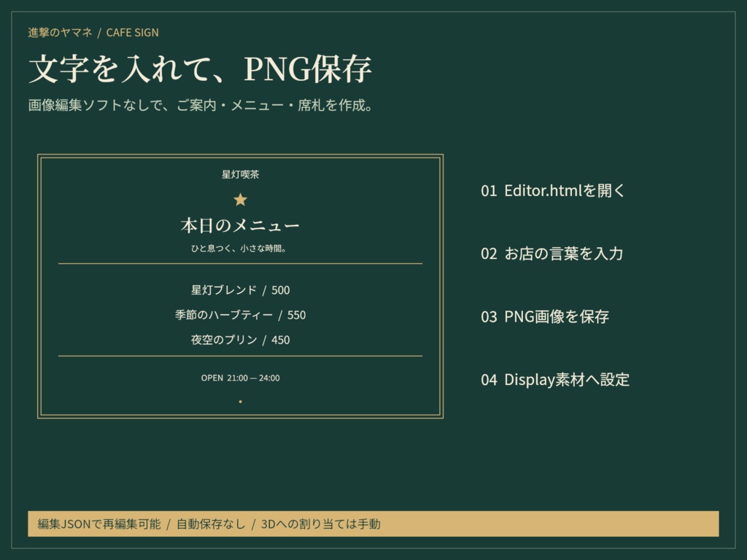Click step 03 PNG画像を保存
Image resolution: width=747 pixels, height=560 pixels.
point(545,316)
